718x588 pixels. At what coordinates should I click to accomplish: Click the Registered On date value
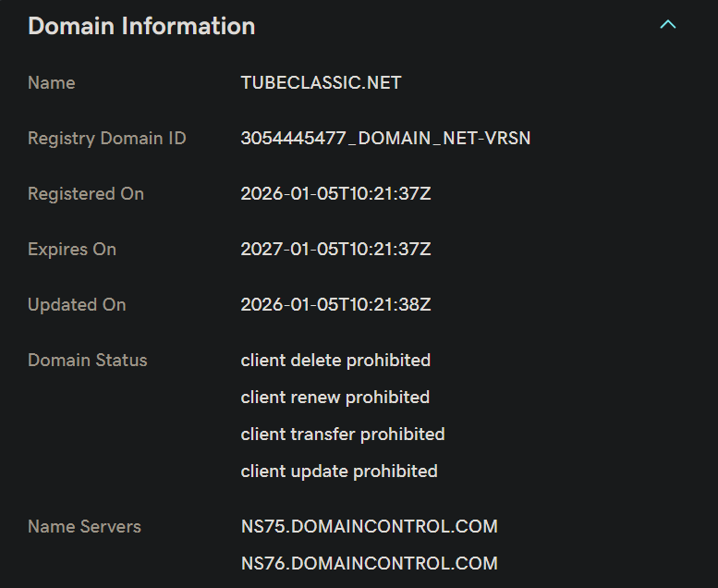tap(335, 194)
